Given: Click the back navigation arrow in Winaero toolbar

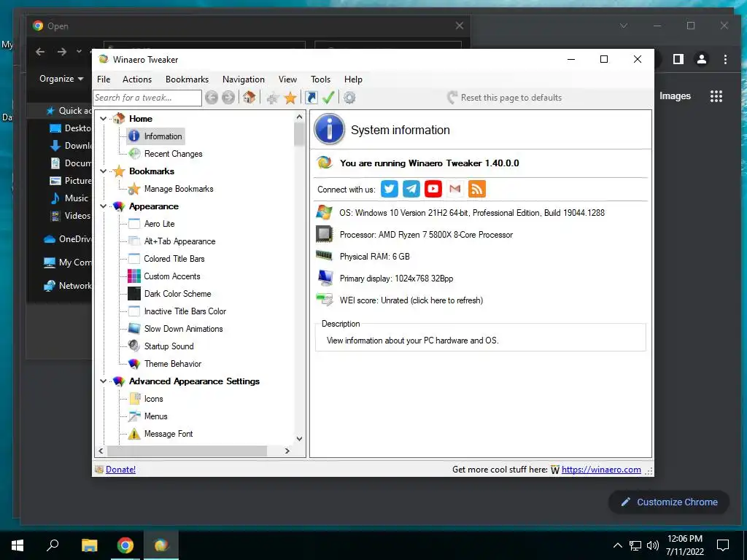Looking at the screenshot, I should tap(212, 98).
